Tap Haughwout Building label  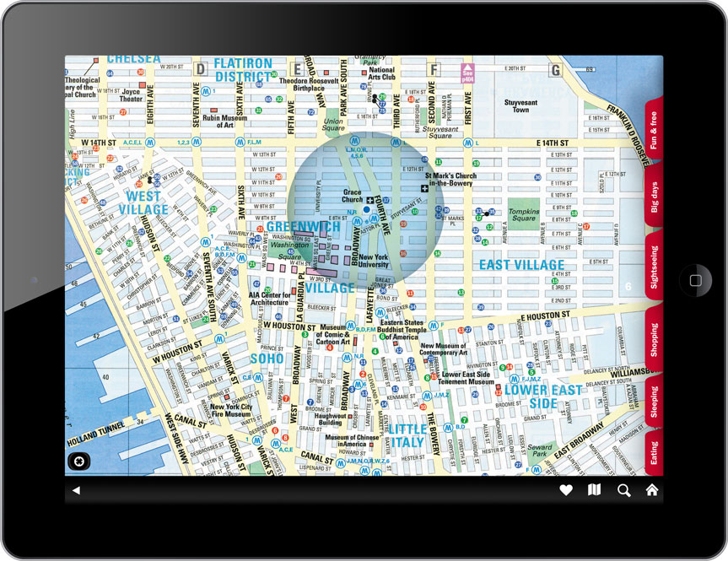coord(330,419)
